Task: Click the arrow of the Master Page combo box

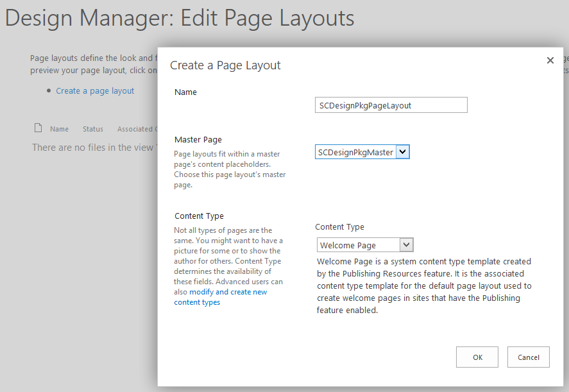Action: pyautogui.click(x=403, y=152)
